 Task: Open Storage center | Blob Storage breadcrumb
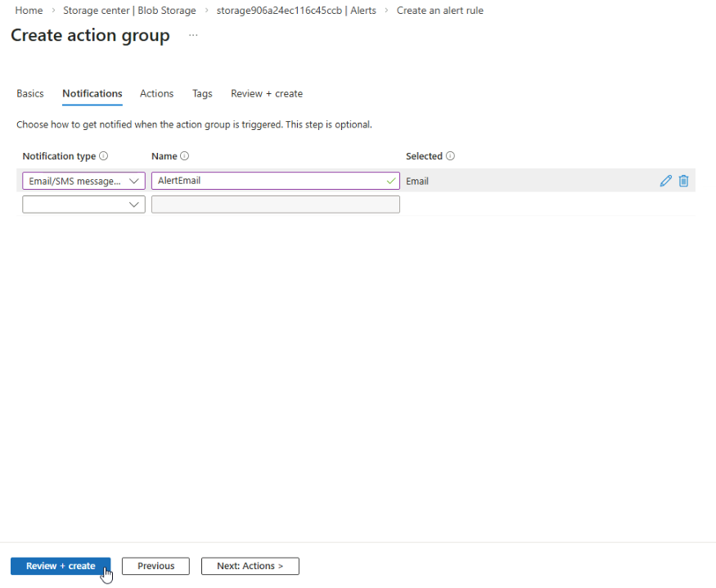coord(129,11)
